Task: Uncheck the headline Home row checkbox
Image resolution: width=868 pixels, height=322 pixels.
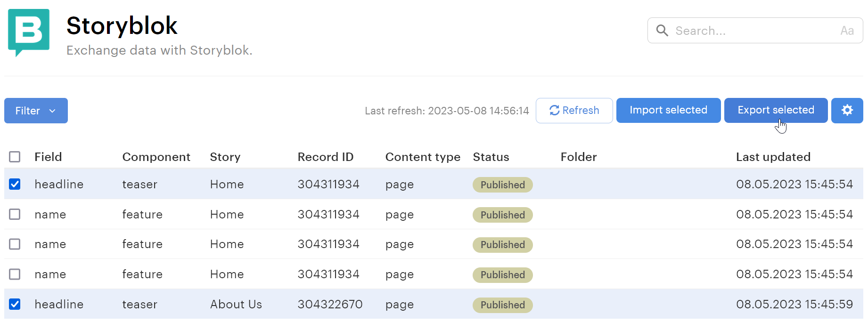Action: pyautogui.click(x=15, y=184)
